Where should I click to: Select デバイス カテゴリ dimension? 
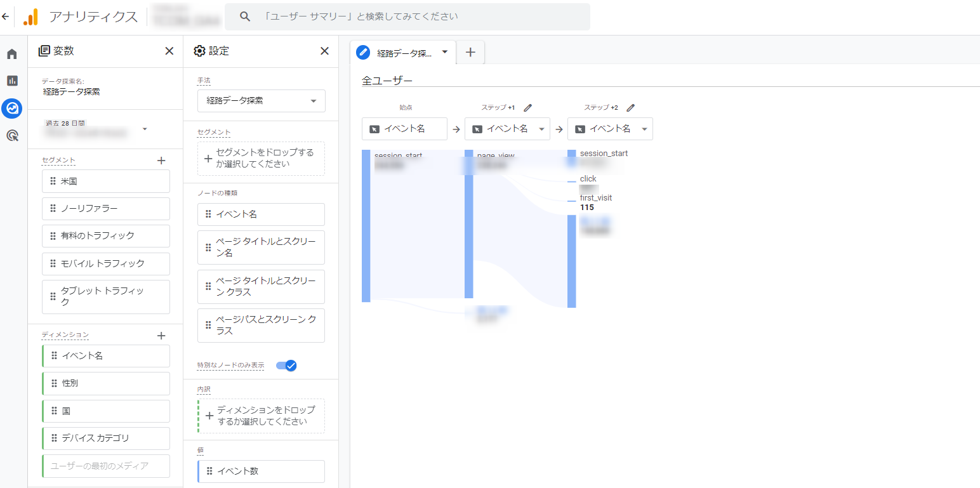coord(106,439)
